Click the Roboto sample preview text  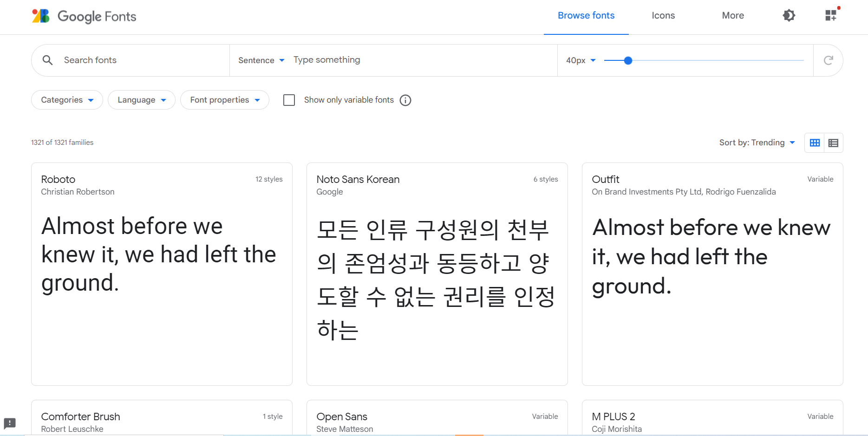click(158, 254)
